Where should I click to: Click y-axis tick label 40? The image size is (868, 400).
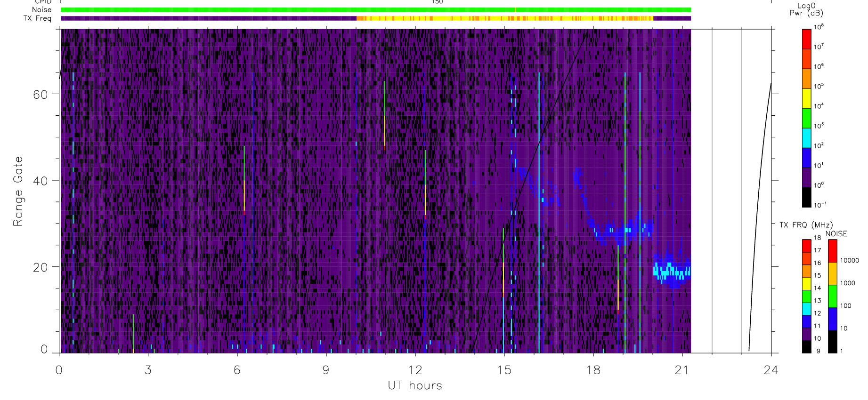pyautogui.click(x=40, y=181)
